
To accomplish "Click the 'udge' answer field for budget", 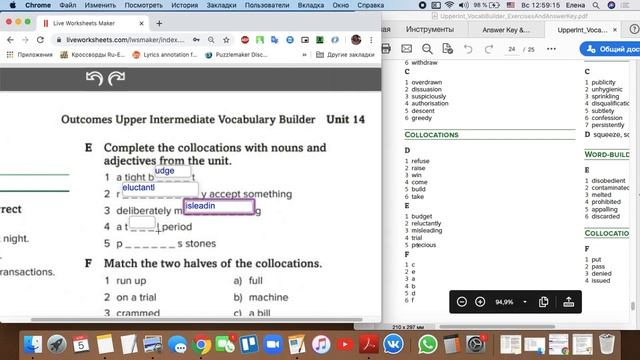I will coord(172,171).
